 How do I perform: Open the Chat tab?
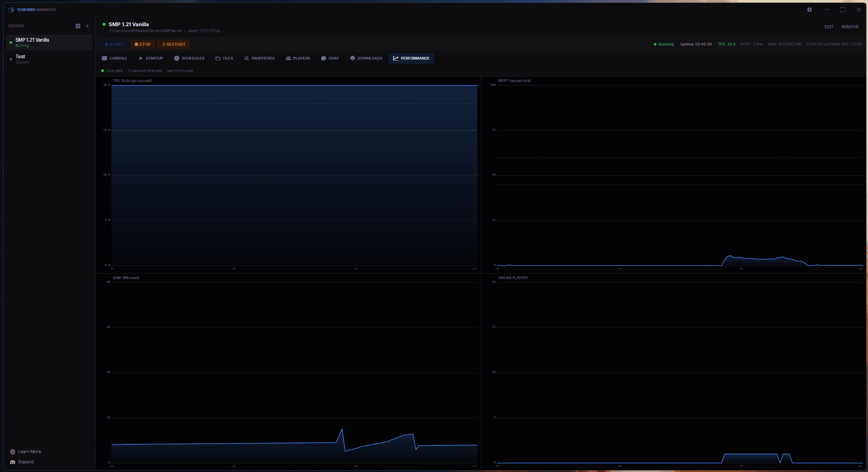point(330,58)
